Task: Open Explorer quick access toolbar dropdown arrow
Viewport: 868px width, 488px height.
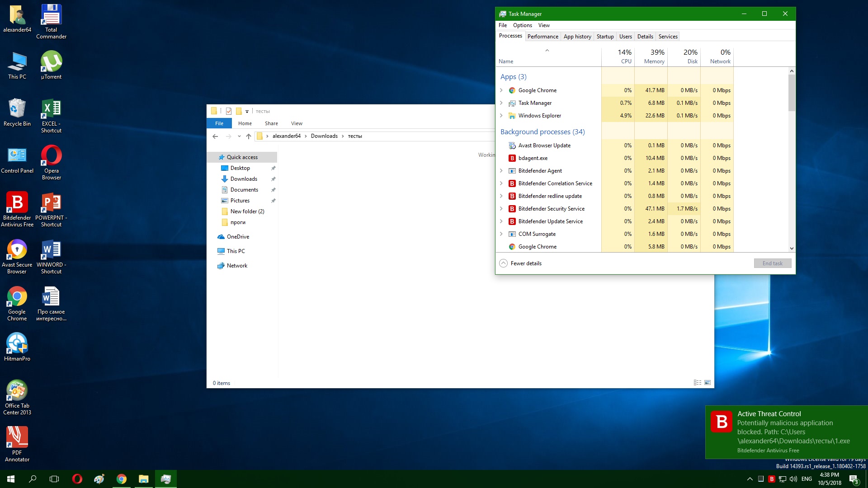Action: (247, 112)
